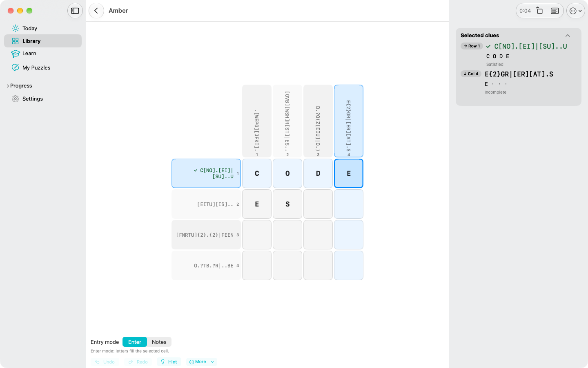Screen dimensions: 588x368
Task: Click the Settings gear icon
Action: coord(16,99)
